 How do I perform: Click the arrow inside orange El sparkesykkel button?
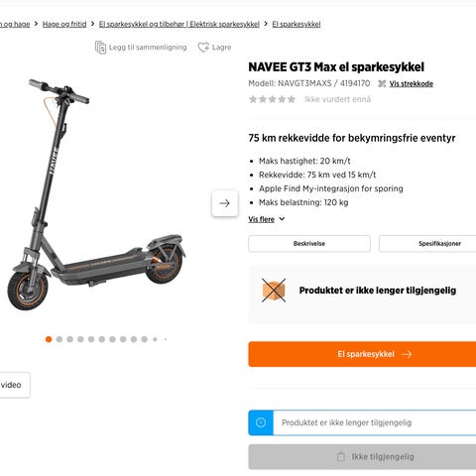point(407,354)
